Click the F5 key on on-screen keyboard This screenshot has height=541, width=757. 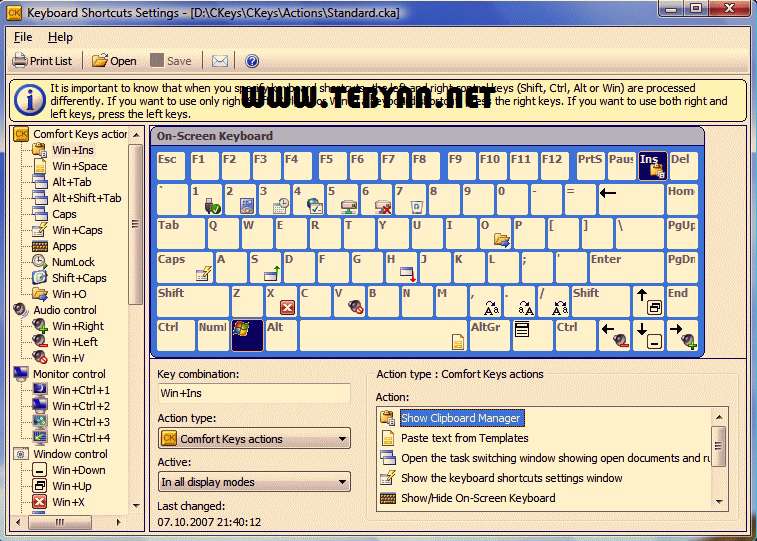[332, 166]
